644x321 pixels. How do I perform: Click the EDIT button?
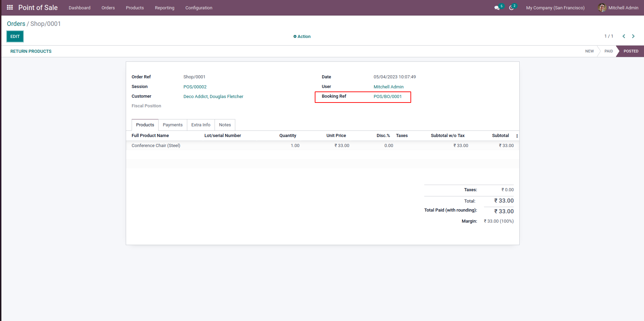[15, 37]
